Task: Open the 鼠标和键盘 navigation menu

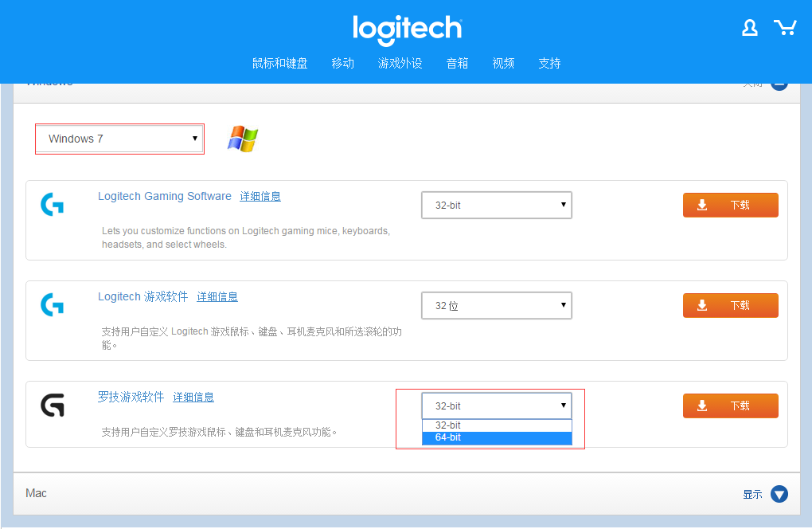Action: [x=279, y=63]
